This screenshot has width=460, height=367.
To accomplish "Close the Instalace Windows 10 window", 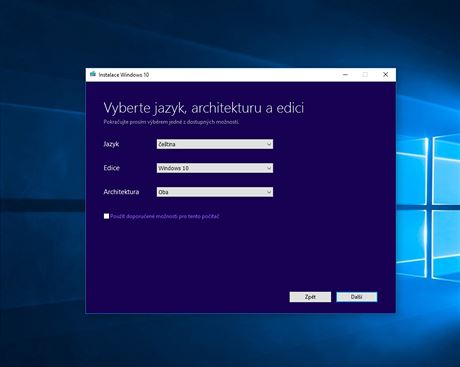I will [385, 74].
